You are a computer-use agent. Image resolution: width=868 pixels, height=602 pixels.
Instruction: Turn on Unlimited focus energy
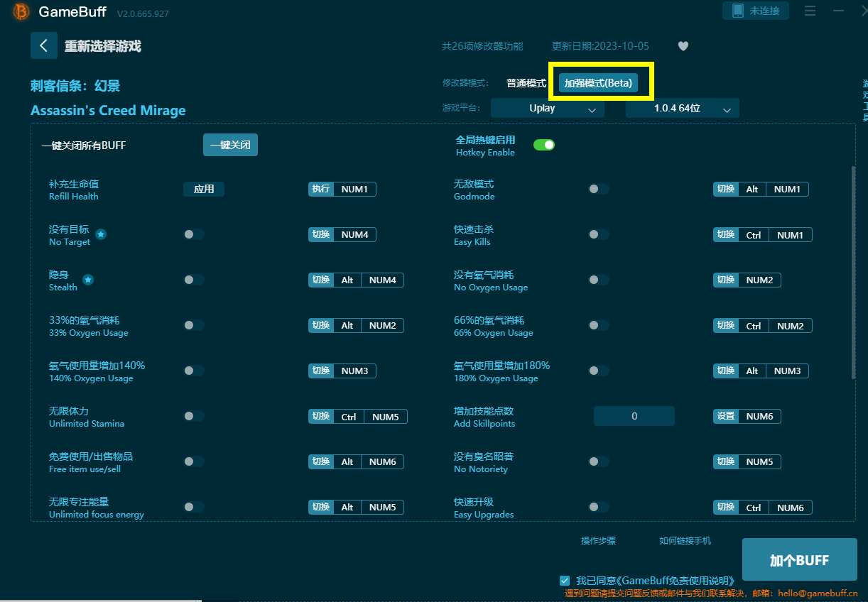tap(194, 507)
